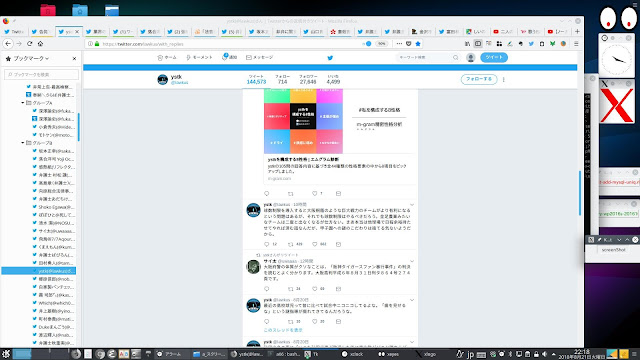640x360 pixels.
Task: Open the m-gram.com link card title
Action: click(x=303, y=160)
